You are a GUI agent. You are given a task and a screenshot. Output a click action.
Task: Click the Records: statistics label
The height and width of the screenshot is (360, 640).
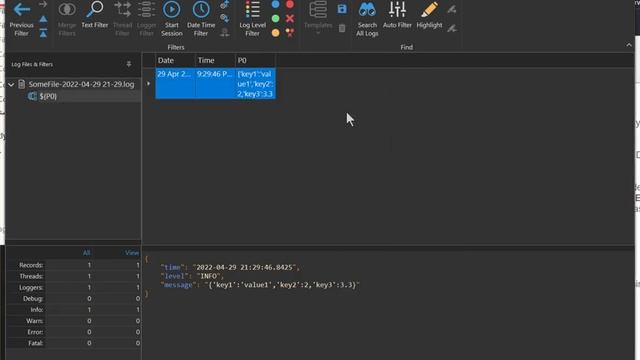(x=31, y=265)
